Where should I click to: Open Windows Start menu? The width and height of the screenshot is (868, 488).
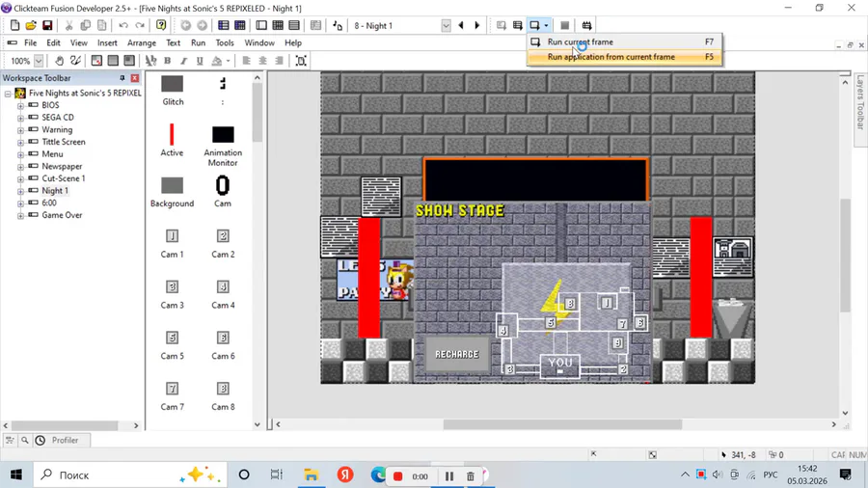tap(16, 475)
